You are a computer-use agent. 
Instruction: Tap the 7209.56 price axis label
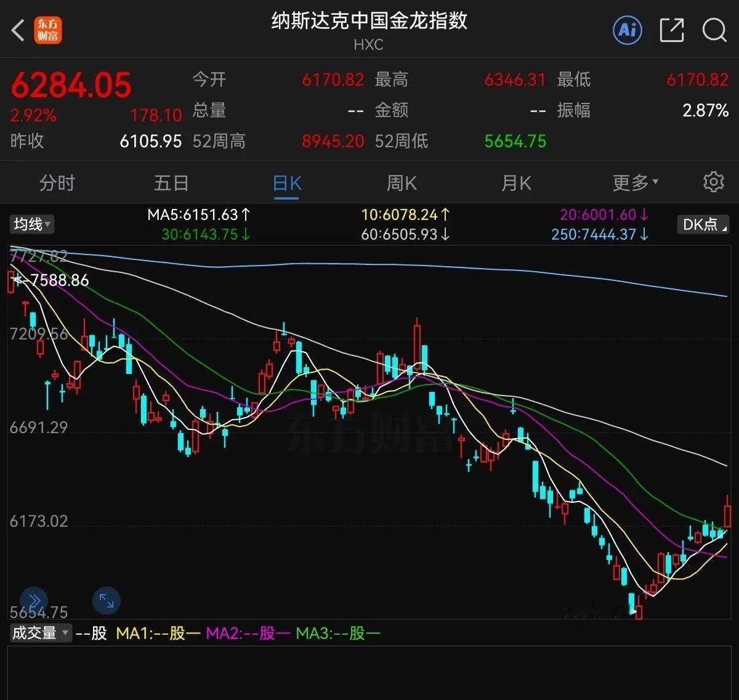pyautogui.click(x=39, y=334)
